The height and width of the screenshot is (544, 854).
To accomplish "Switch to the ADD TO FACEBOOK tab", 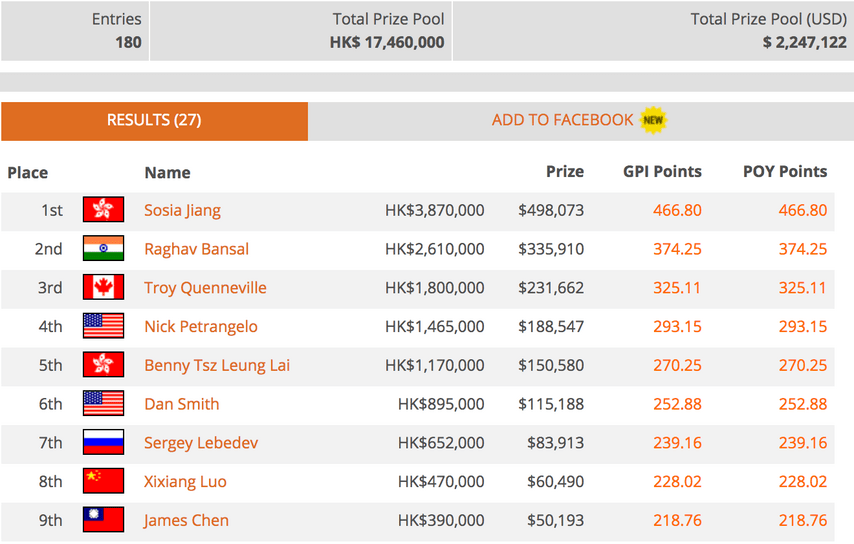I will click(581, 121).
